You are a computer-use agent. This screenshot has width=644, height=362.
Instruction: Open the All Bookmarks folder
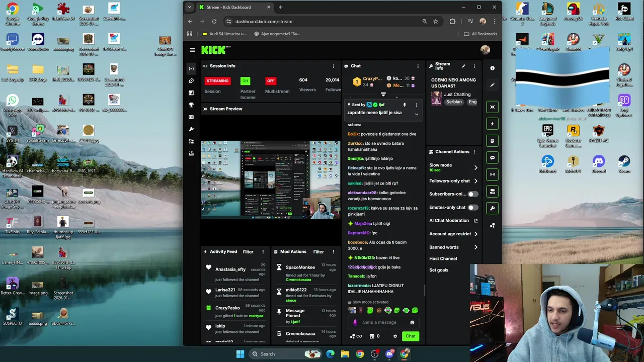tap(480, 34)
